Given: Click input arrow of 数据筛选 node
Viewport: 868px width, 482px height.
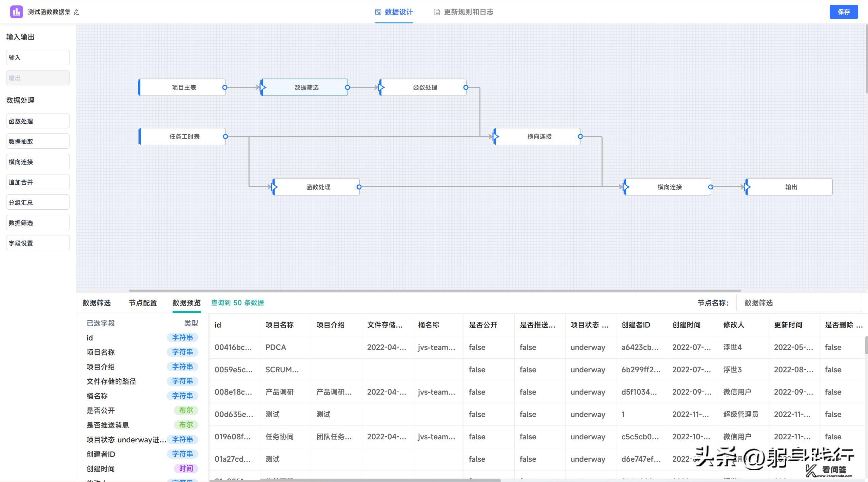Looking at the screenshot, I should [263, 87].
